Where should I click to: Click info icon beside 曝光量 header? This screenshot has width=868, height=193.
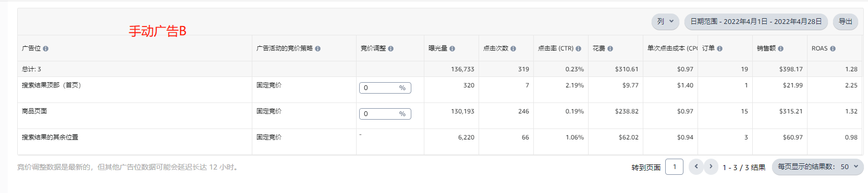pos(453,48)
